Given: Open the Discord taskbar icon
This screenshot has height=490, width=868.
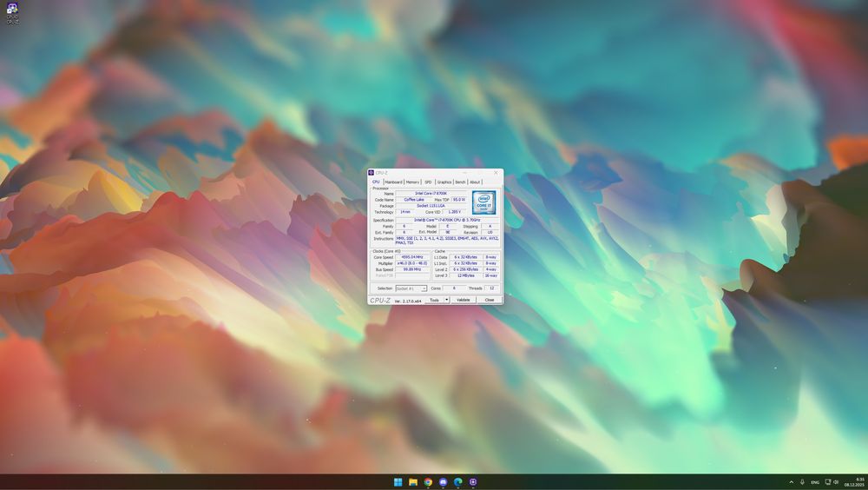Looking at the screenshot, I should 443,482.
